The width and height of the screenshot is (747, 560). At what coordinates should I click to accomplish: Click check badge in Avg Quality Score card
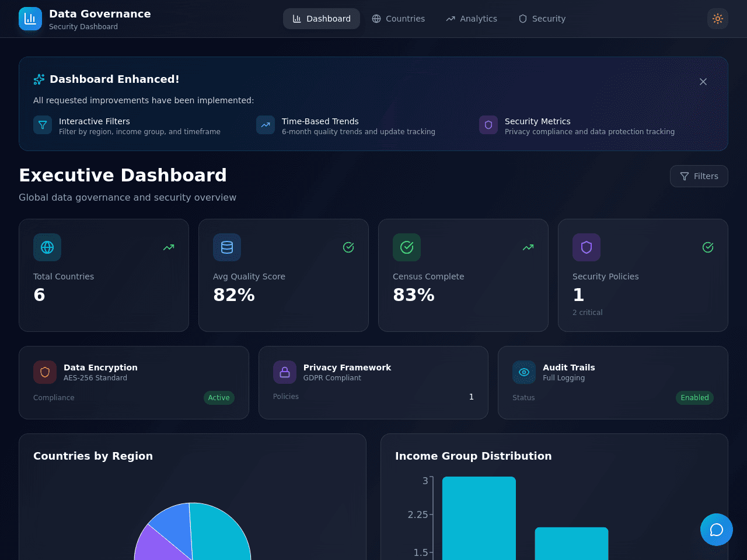pyautogui.click(x=348, y=247)
